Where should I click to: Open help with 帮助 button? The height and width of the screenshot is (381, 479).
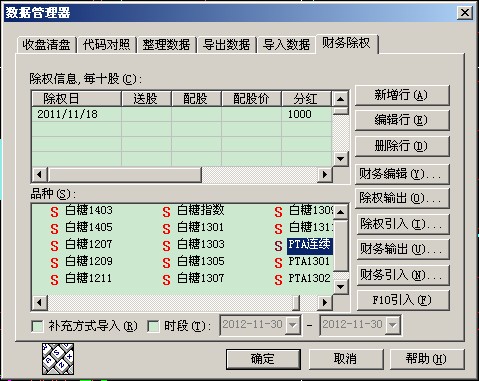pyautogui.click(x=427, y=359)
